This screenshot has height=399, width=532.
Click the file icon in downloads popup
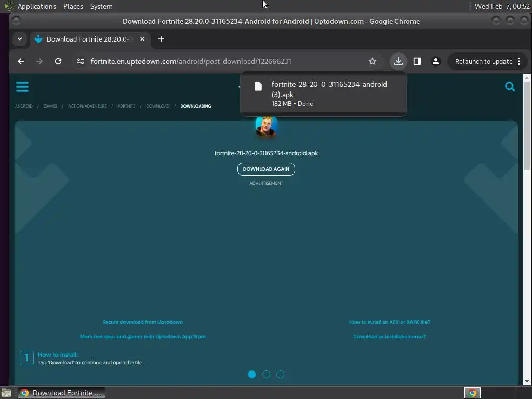(x=258, y=86)
